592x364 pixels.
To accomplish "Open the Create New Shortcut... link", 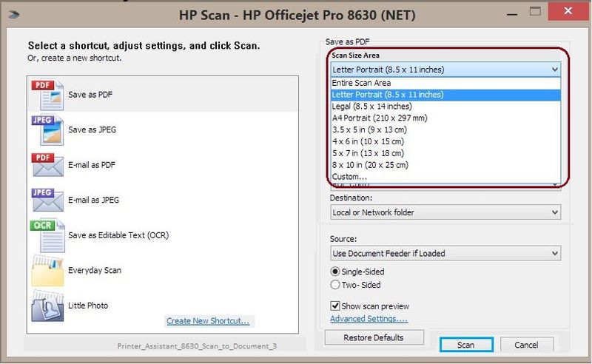I will 208,321.
